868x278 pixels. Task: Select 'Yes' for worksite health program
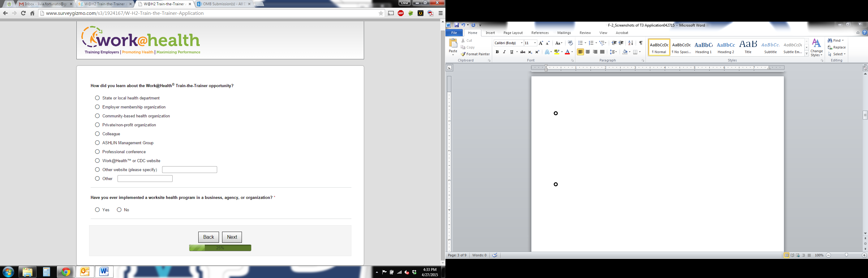pyautogui.click(x=97, y=210)
